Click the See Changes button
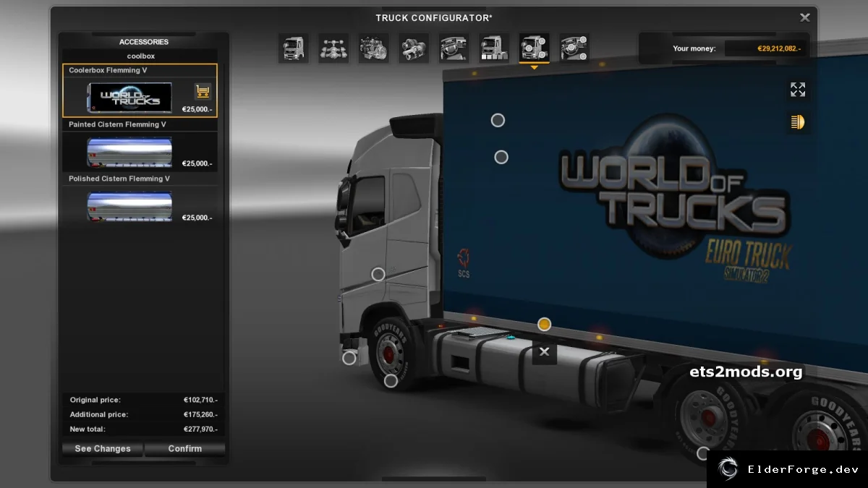 pos(103,449)
